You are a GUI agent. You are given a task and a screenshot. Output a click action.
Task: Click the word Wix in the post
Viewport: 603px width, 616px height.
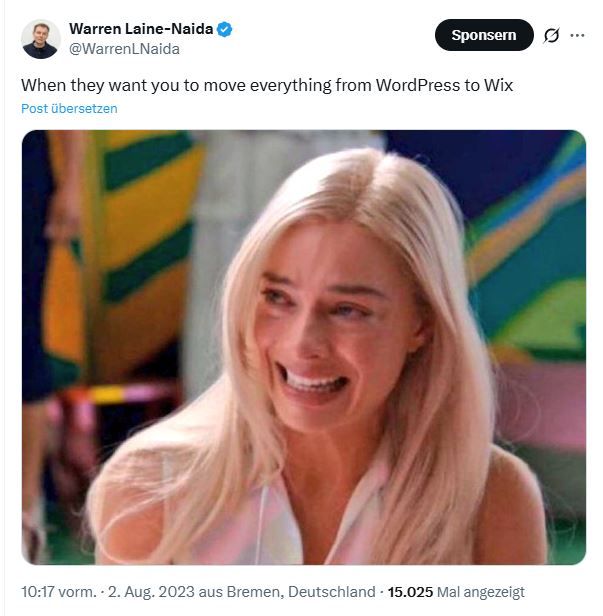point(499,85)
